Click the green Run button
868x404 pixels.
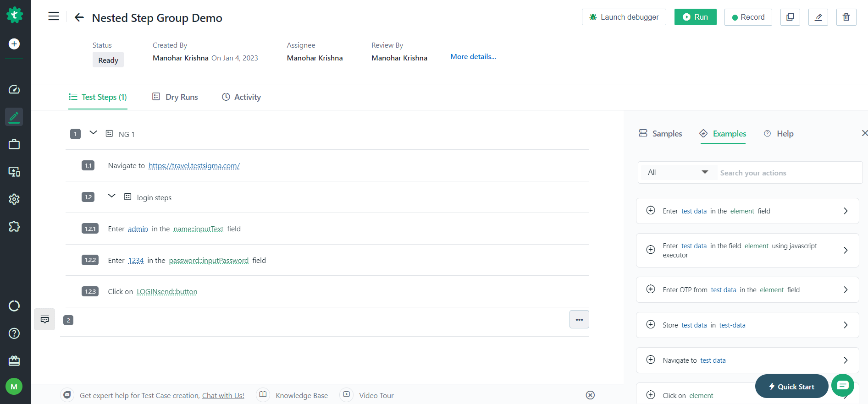click(695, 17)
